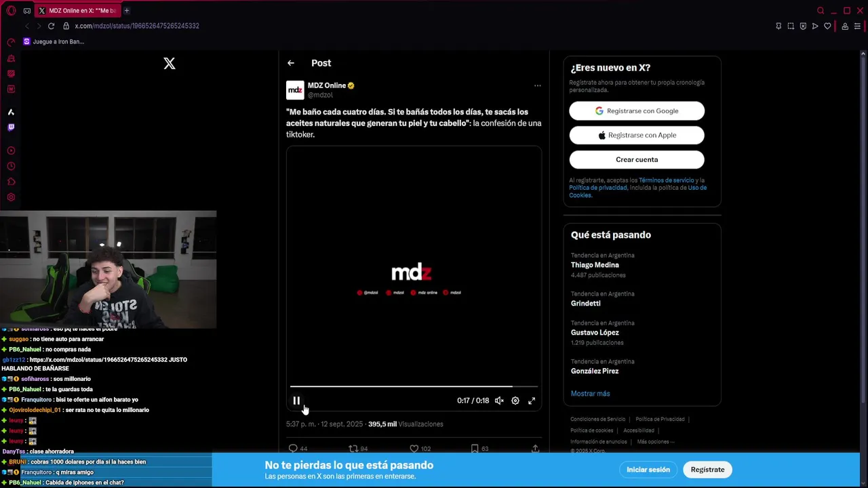Open Easy Setup sliders icon
Image resolution: width=868 pixels, height=488 pixels.
857,26
